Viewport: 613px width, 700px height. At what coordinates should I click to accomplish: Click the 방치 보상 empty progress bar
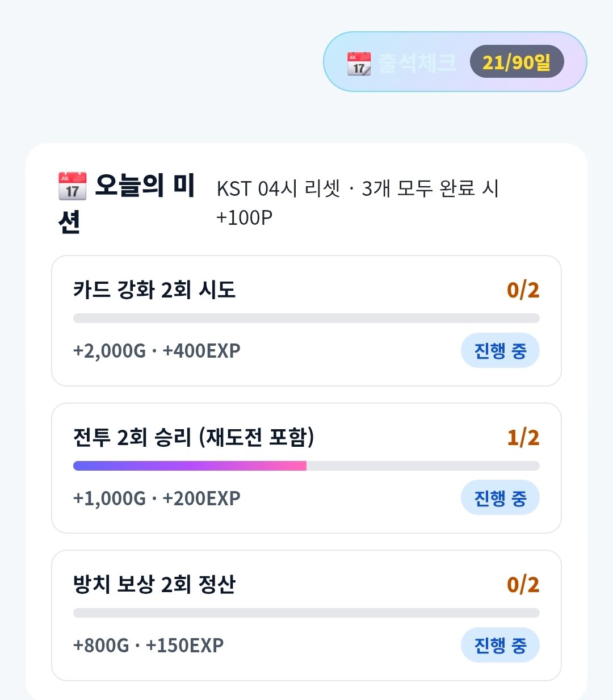306,613
